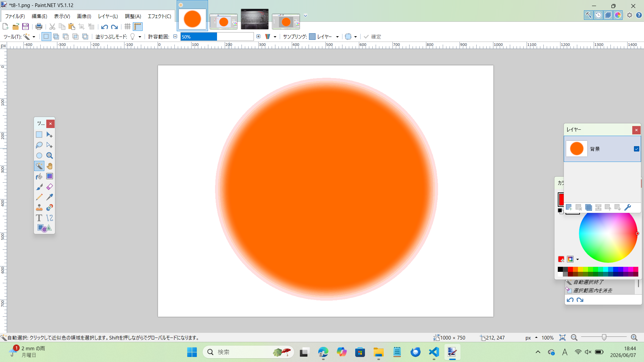Choose Add (union) selection mode
The image size is (644, 362).
click(x=56, y=37)
